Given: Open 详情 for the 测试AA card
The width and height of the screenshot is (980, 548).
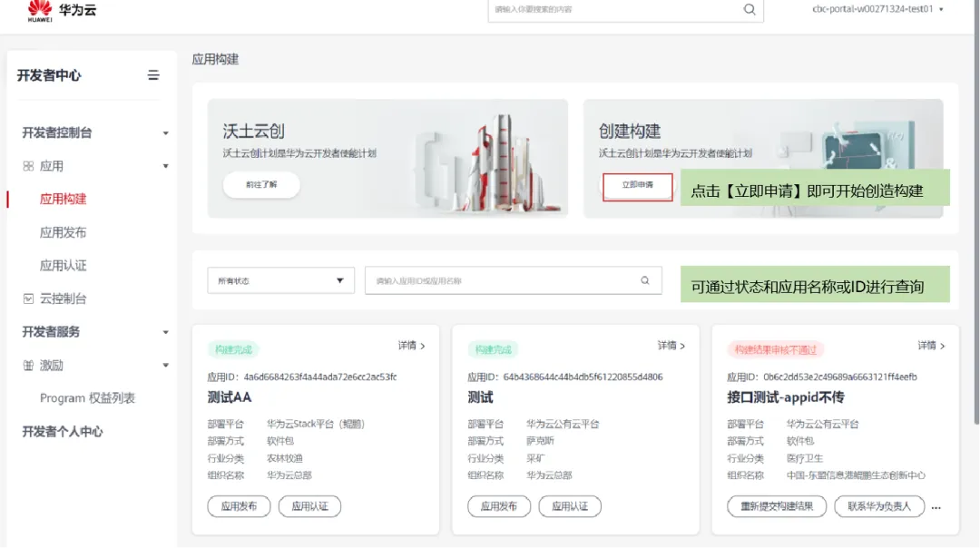Looking at the screenshot, I should (x=411, y=346).
